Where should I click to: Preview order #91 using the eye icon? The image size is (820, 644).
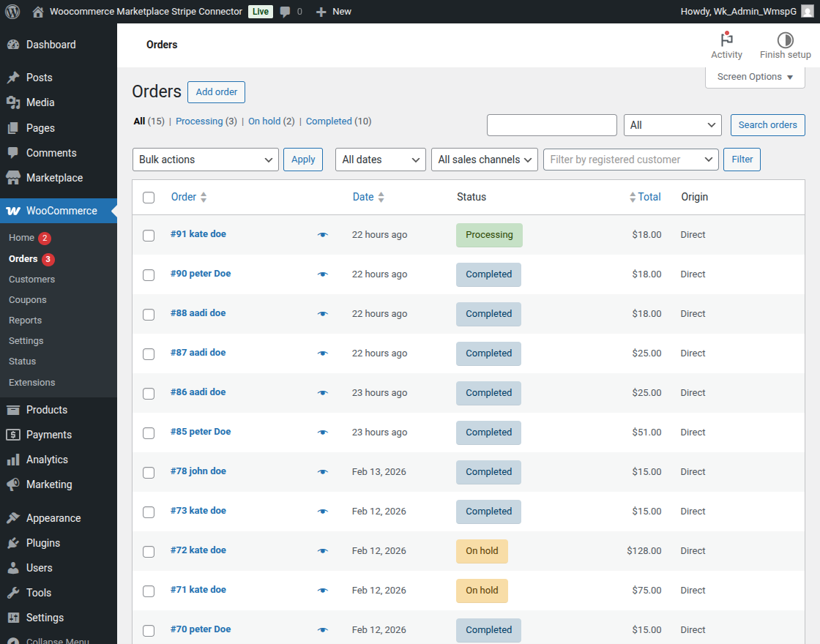323,235
